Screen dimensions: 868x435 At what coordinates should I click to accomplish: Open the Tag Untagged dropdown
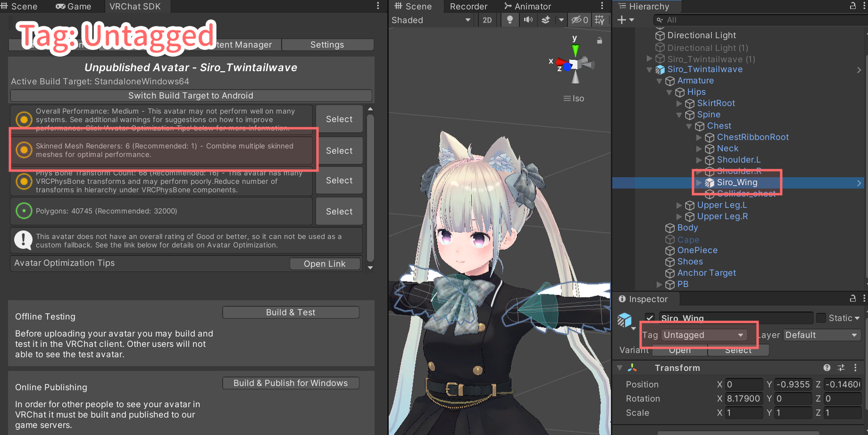coord(703,335)
